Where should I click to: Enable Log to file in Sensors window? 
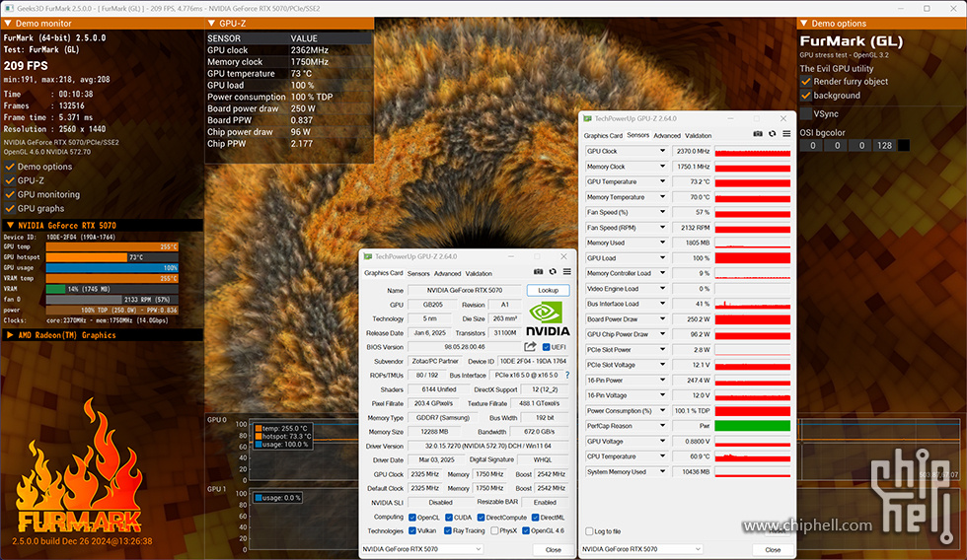(x=590, y=531)
